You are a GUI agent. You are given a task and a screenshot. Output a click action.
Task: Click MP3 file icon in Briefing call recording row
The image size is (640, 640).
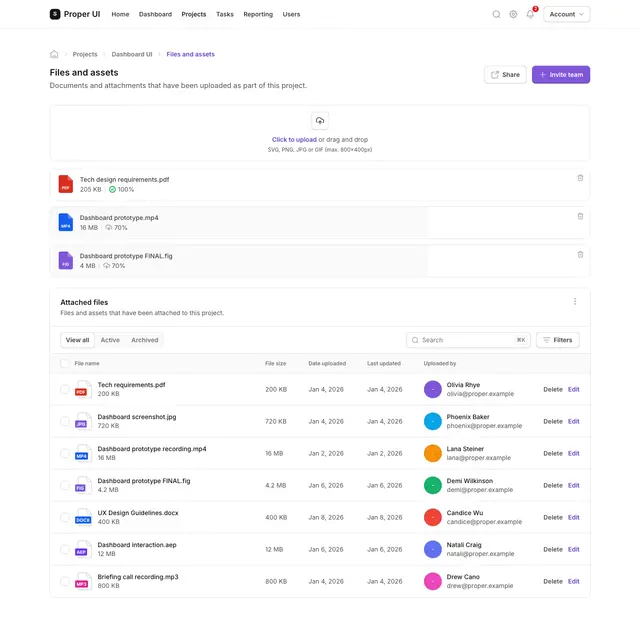click(x=83, y=581)
